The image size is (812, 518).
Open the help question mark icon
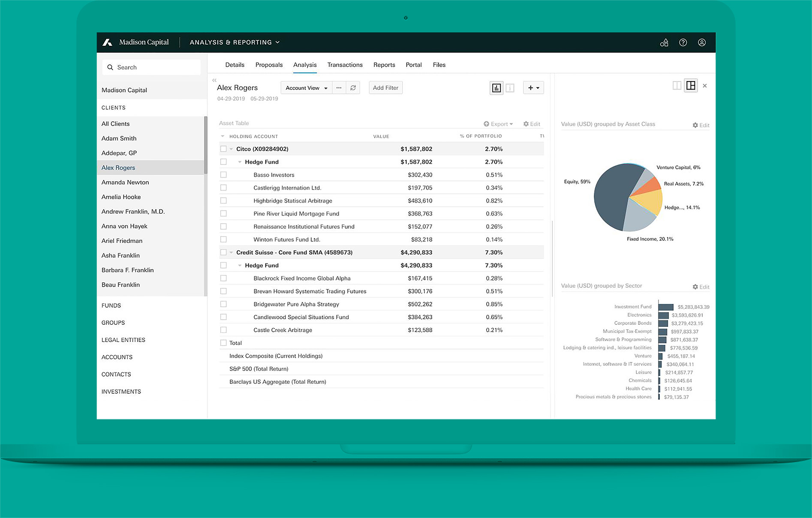(683, 42)
